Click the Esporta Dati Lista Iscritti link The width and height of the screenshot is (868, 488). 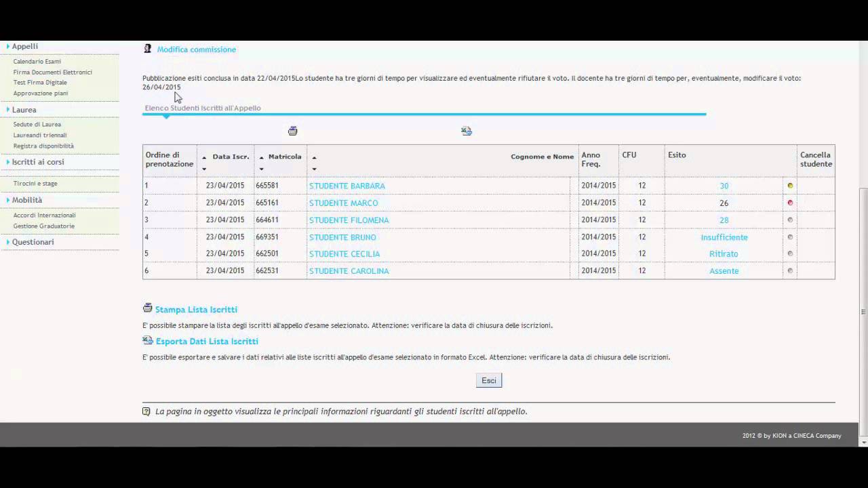pyautogui.click(x=207, y=342)
